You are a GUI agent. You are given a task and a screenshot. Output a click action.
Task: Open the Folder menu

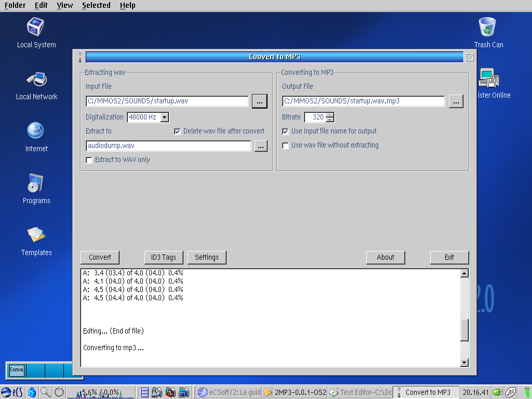pyautogui.click(x=15, y=5)
